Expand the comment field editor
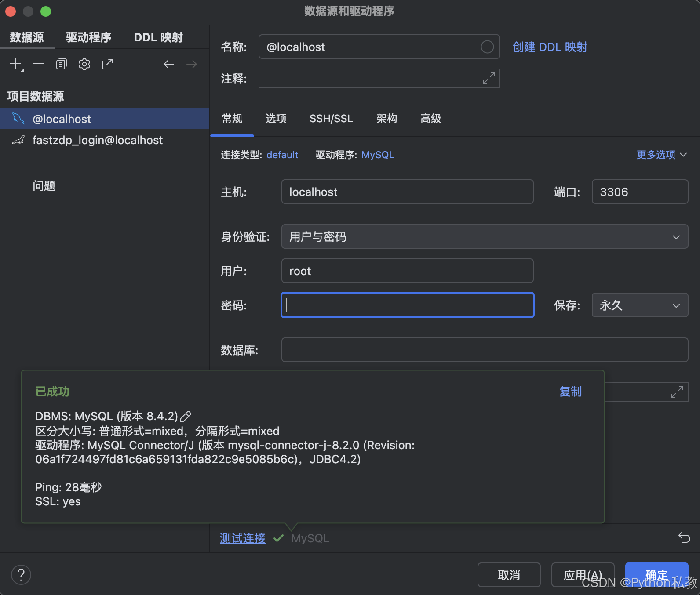This screenshot has width=700, height=595. (x=489, y=78)
